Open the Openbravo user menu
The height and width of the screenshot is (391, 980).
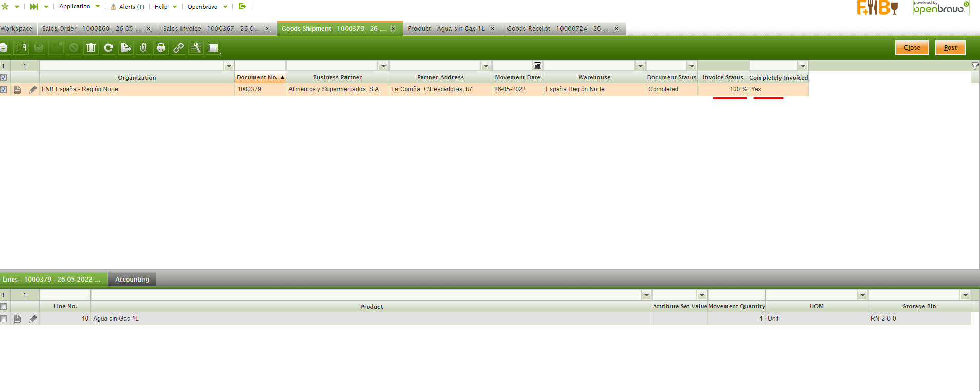[x=207, y=7]
